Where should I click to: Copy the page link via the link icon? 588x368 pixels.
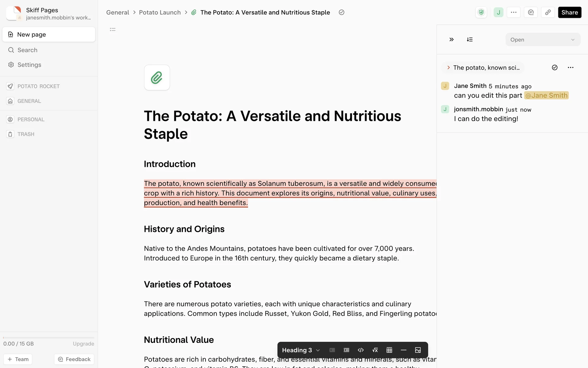pyautogui.click(x=548, y=12)
